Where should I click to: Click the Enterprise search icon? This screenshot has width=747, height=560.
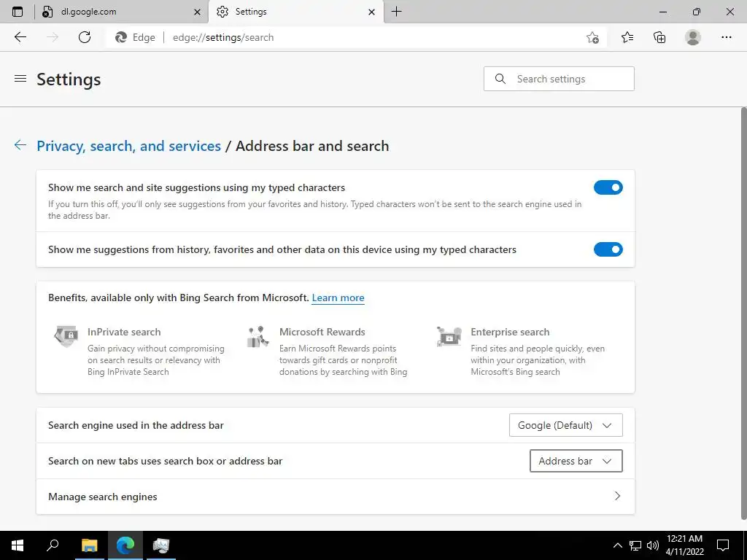[449, 336]
